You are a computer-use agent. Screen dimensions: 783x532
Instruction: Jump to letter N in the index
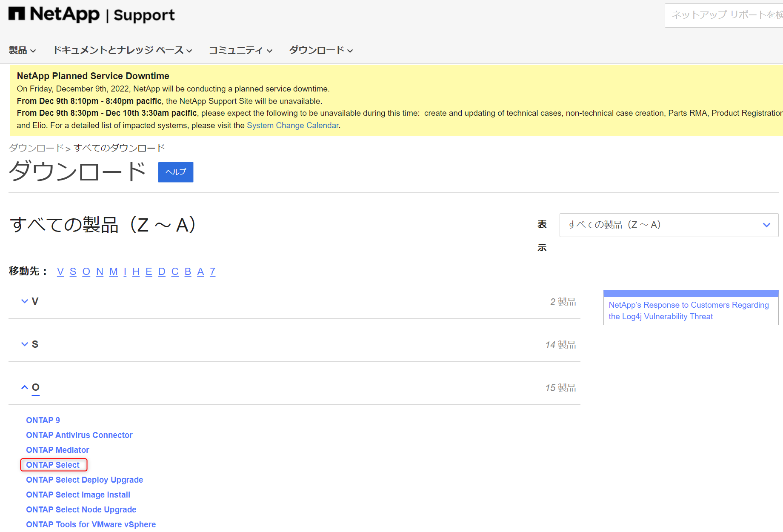[x=100, y=271]
